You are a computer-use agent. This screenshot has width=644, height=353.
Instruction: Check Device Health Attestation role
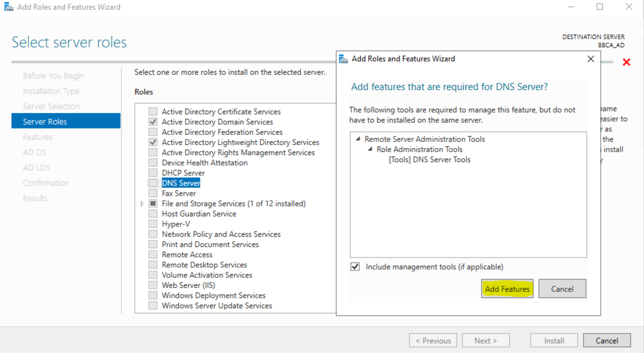coord(153,163)
